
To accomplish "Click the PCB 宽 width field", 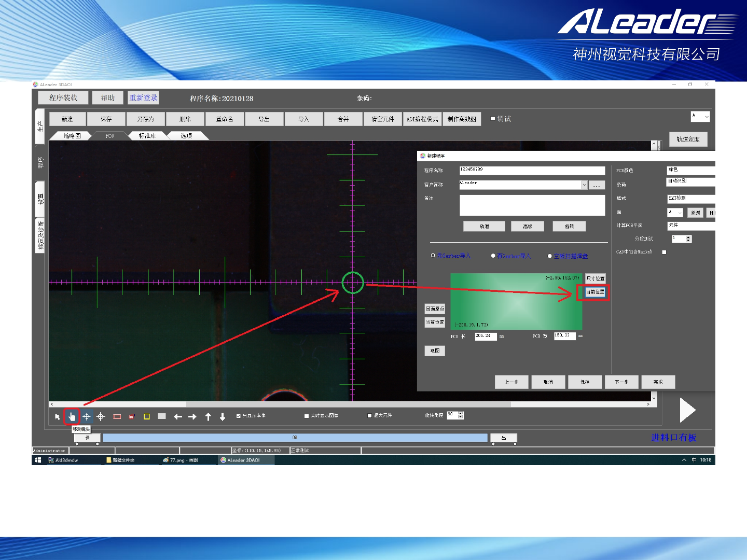I will click(564, 336).
